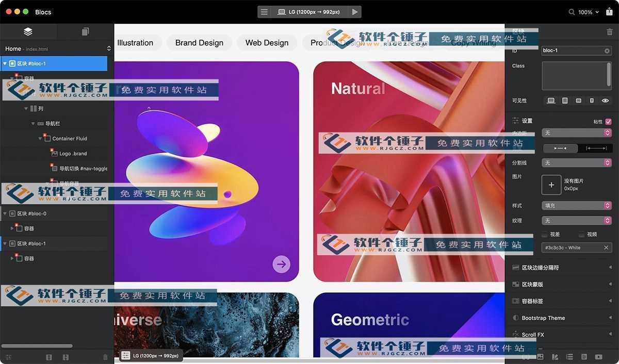Click the Container Fluid layer icon
The image size is (619, 364).
[x=47, y=138]
